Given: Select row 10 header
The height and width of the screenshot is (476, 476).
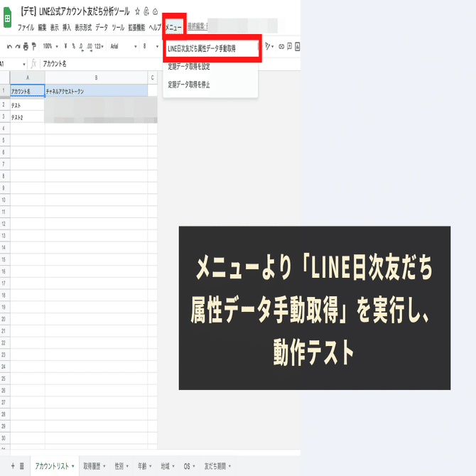Looking at the screenshot, I should (4, 200).
